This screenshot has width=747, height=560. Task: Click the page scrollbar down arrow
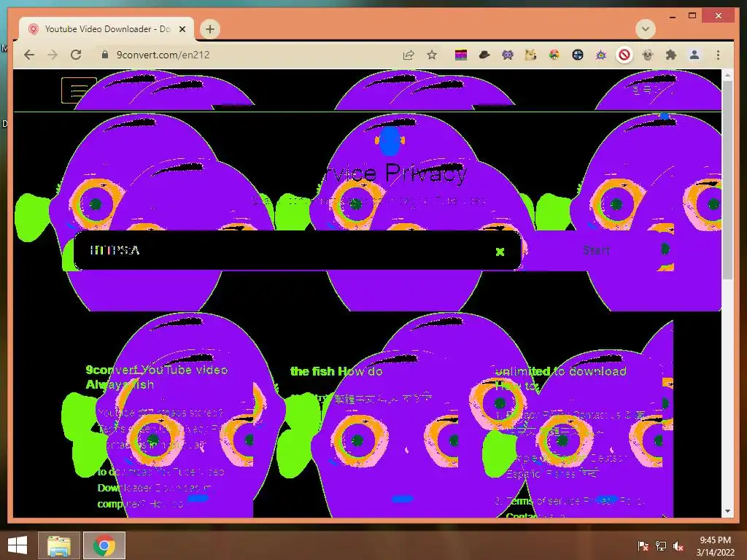727,511
